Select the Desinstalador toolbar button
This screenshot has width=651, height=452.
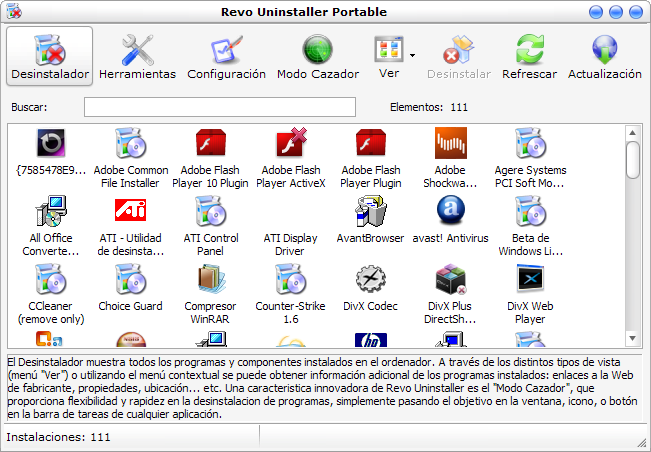50,56
